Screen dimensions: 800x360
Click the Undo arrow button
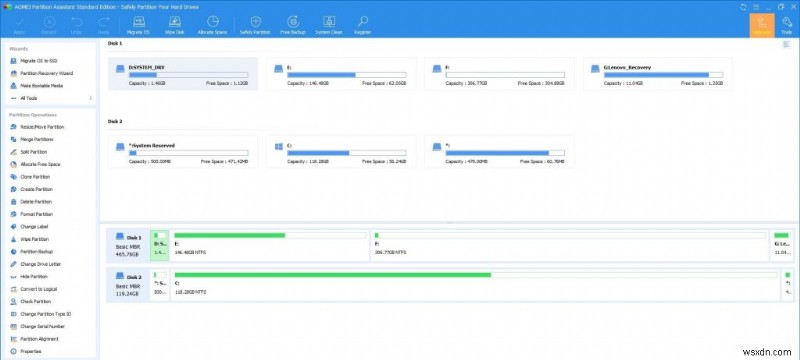pos(77,25)
